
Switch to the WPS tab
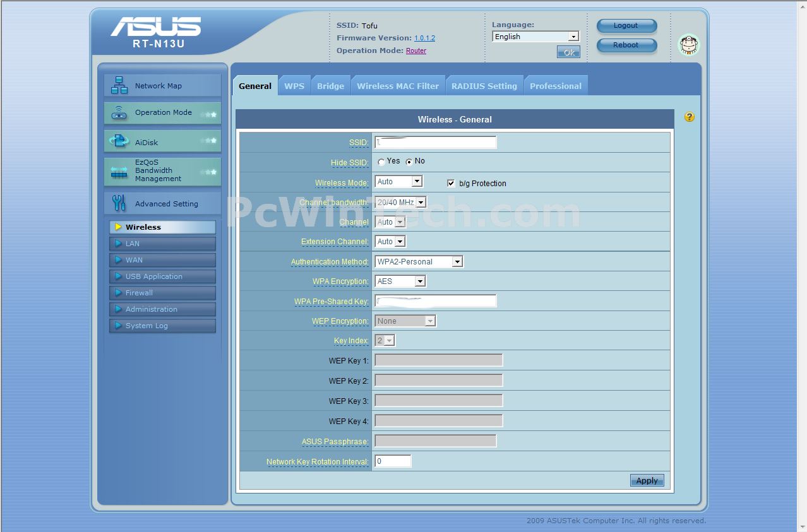(294, 86)
